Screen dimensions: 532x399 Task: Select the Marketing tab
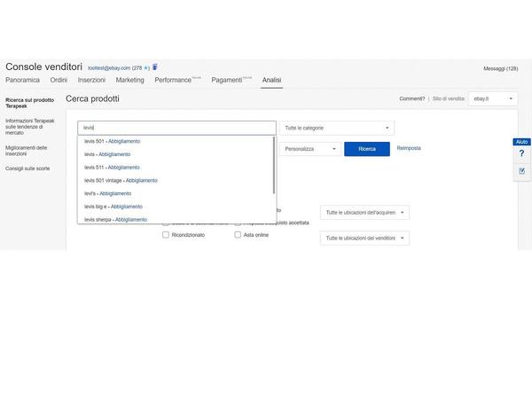[130, 80]
